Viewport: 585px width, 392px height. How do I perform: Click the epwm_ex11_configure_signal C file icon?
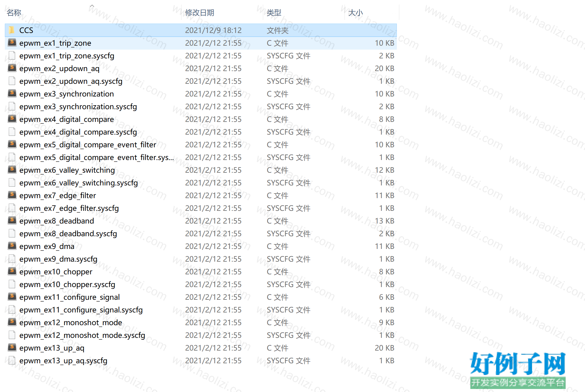pyautogui.click(x=12, y=297)
